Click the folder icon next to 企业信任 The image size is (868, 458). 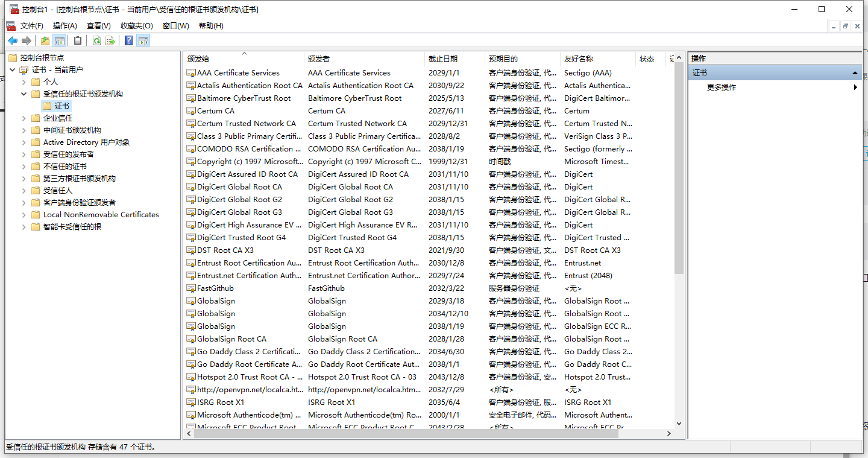(36, 118)
